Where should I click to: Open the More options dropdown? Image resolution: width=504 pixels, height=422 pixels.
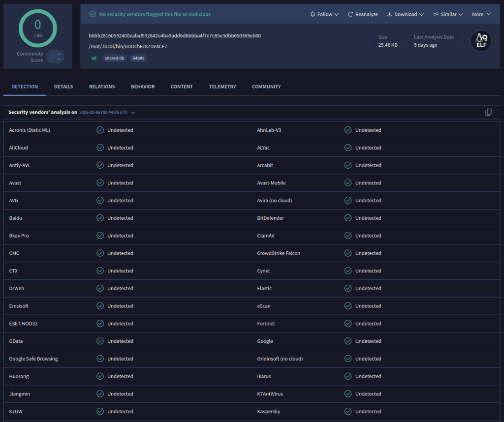(481, 14)
